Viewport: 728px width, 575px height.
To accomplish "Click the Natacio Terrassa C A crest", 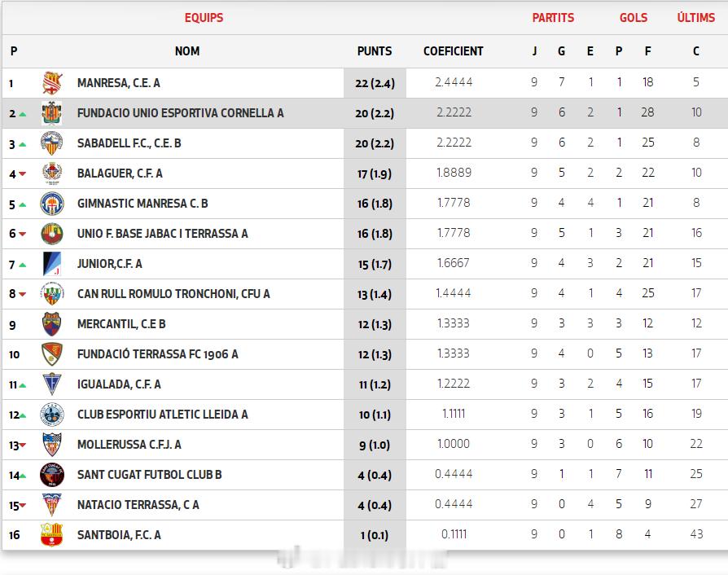I will click(x=51, y=505).
